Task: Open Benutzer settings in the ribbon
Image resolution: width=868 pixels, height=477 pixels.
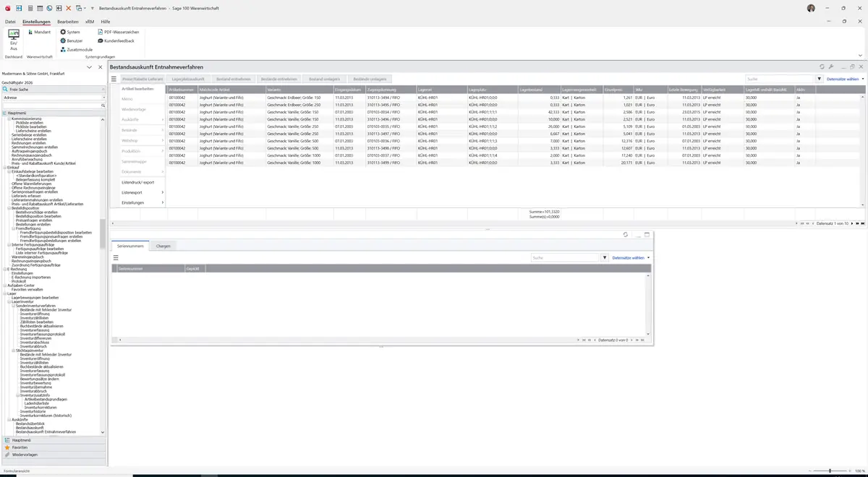Action: (x=72, y=40)
